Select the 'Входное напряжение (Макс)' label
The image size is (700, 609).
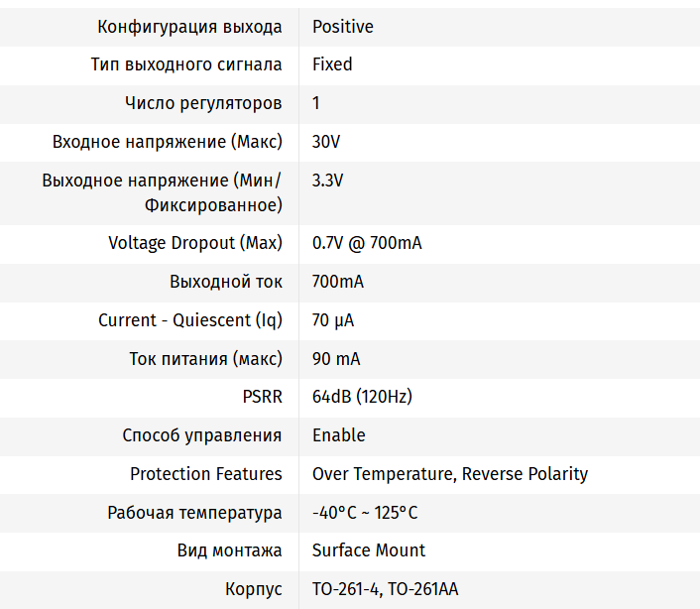coord(168,142)
